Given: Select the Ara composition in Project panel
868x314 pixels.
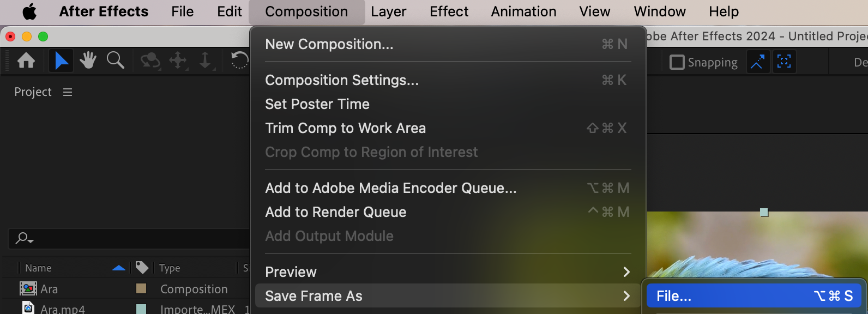Looking at the screenshot, I should (x=49, y=289).
